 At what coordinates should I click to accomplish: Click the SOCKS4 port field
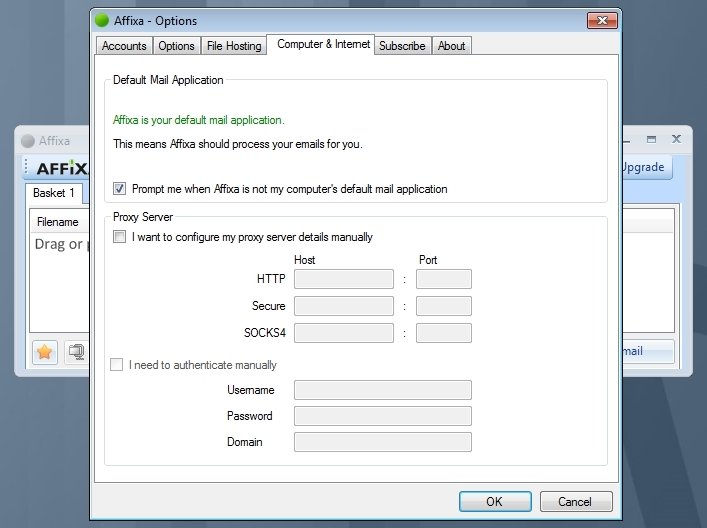(x=444, y=333)
